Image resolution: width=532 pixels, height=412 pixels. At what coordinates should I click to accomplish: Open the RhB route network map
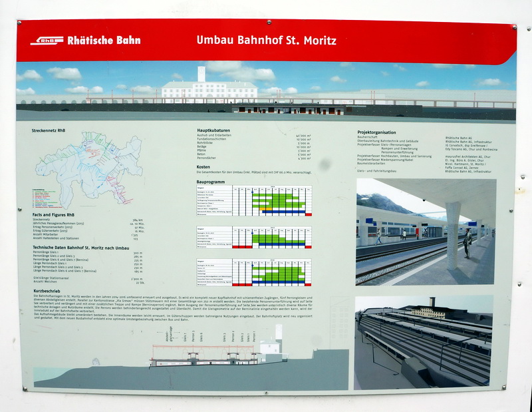pyautogui.click(x=89, y=170)
